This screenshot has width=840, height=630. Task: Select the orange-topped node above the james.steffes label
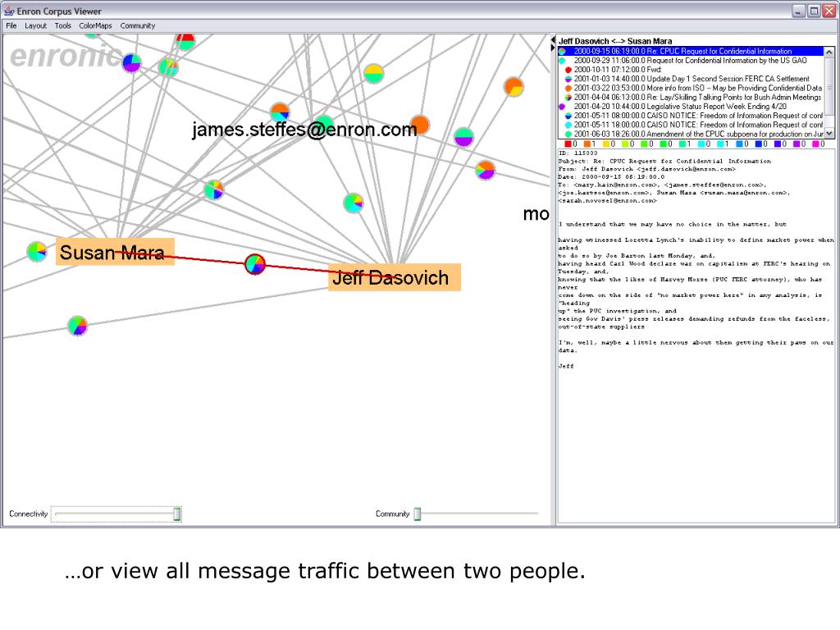coord(280,112)
